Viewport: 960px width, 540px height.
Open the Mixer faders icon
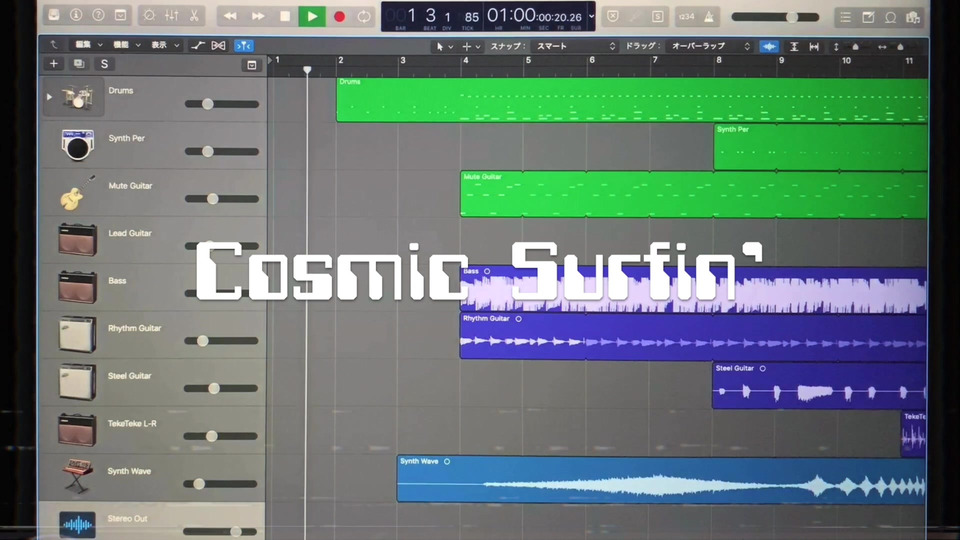click(x=171, y=16)
